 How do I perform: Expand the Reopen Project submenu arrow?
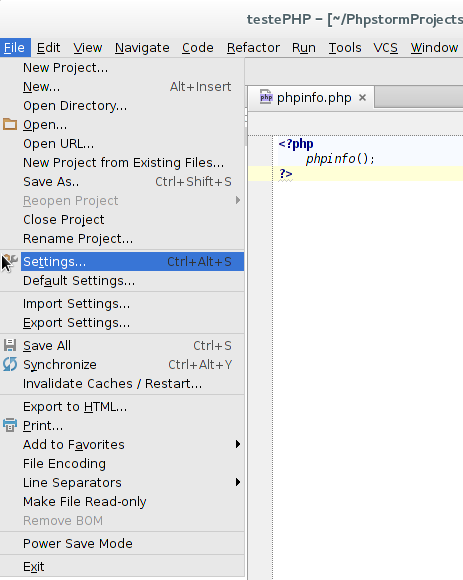(238, 200)
